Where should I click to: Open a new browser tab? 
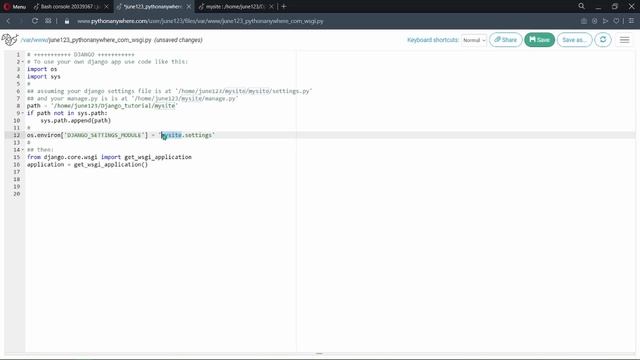click(x=284, y=7)
